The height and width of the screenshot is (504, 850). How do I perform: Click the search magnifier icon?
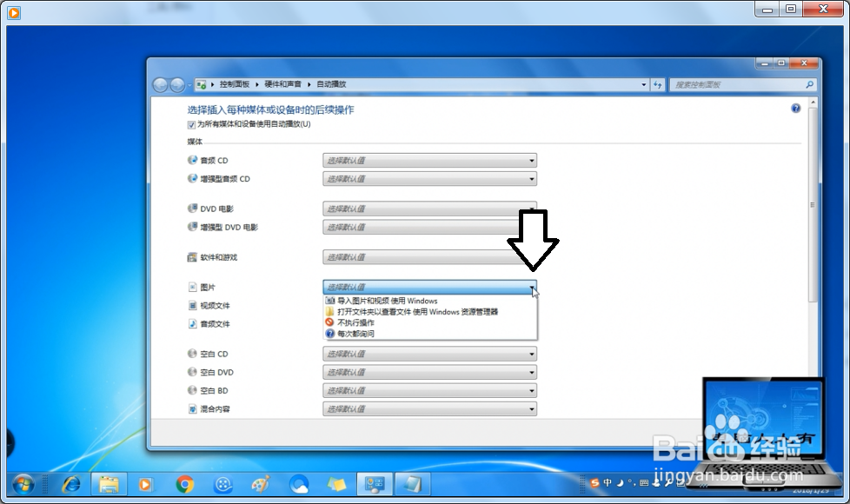(x=809, y=84)
